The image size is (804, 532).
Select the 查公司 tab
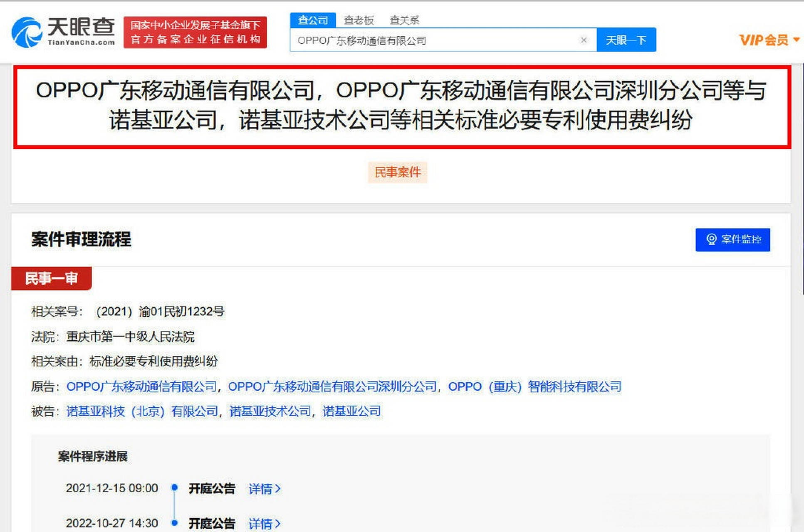point(313,20)
